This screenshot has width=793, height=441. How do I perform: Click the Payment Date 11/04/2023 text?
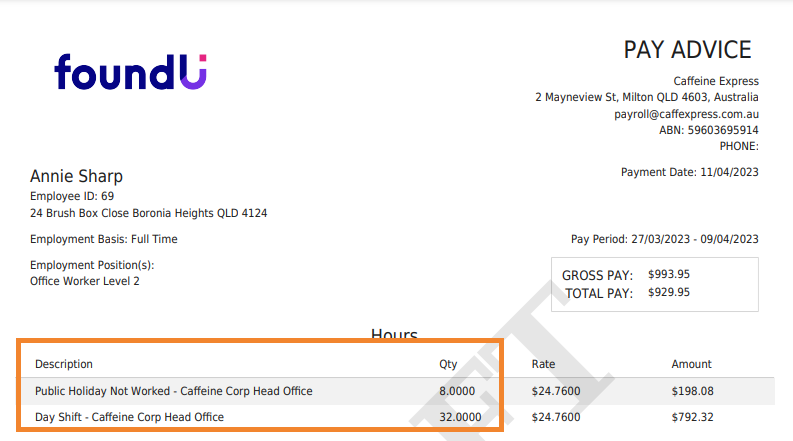coord(689,172)
